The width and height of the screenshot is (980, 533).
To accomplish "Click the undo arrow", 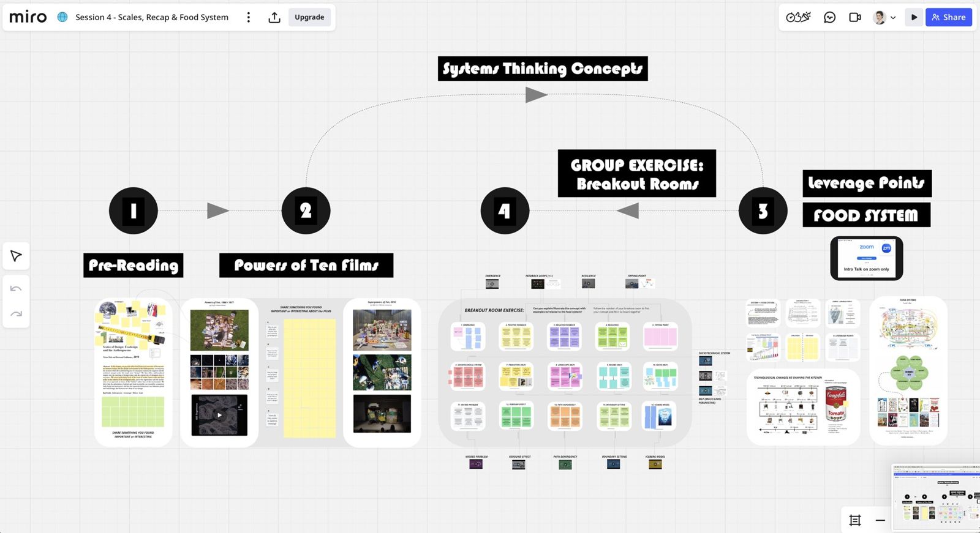I will (17, 288).
